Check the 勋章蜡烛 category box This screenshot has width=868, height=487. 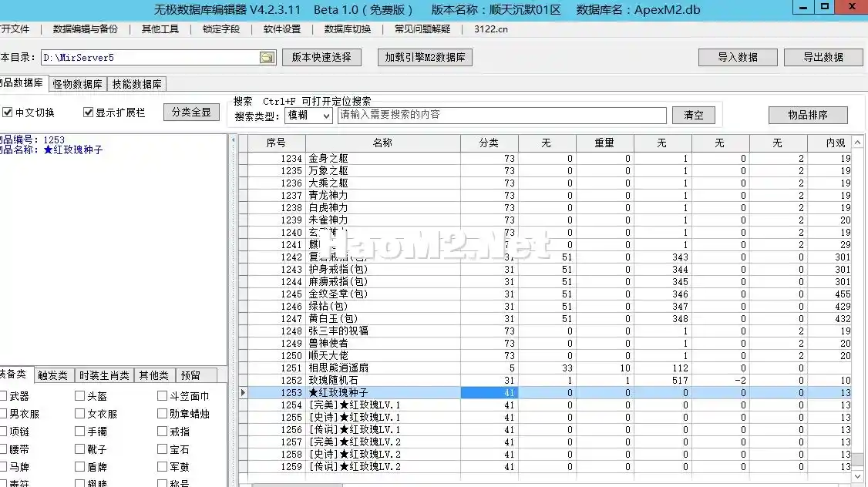coord(162,413)
